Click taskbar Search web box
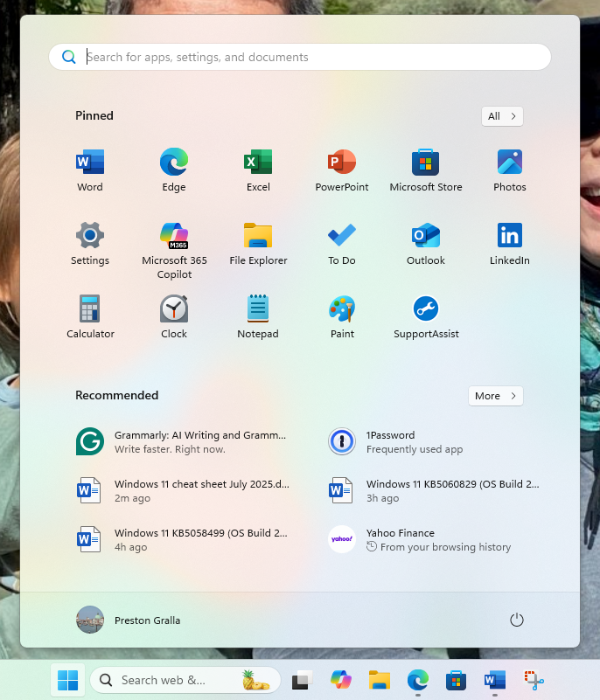This screenshot has height=700, width=600. click(185, 681)
